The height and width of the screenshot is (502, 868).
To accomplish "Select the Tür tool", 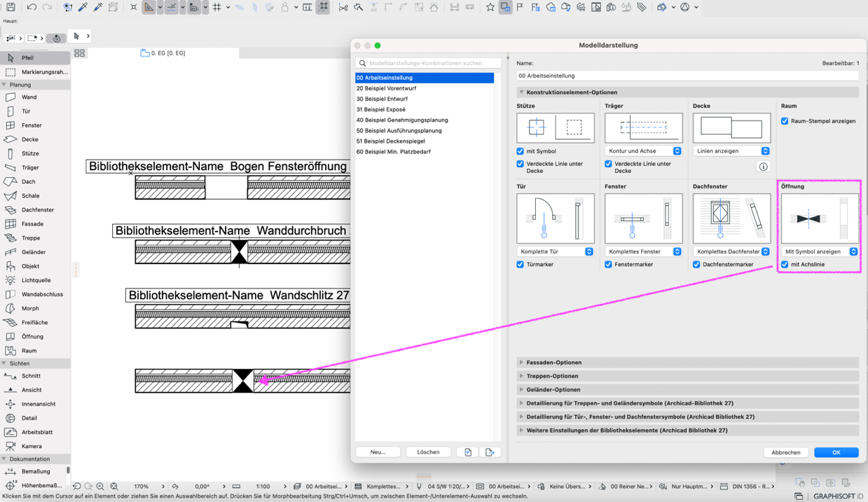I will [35, 111].
